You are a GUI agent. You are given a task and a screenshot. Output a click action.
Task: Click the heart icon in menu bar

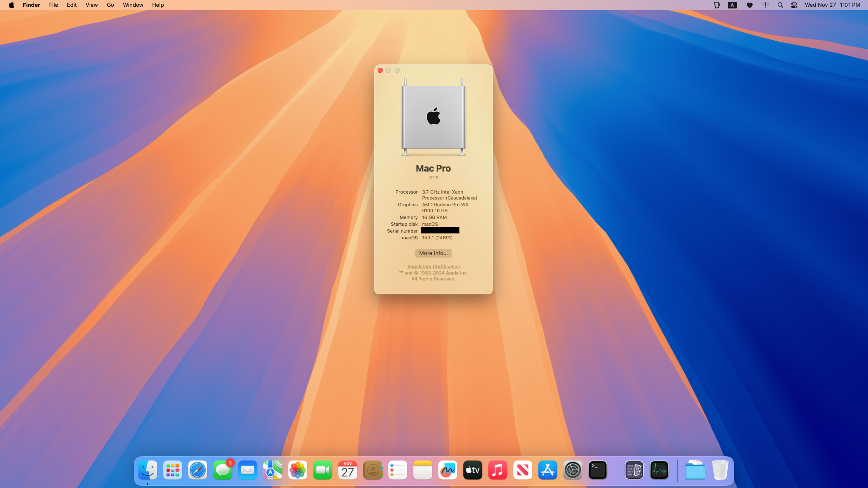click(750, 5)
